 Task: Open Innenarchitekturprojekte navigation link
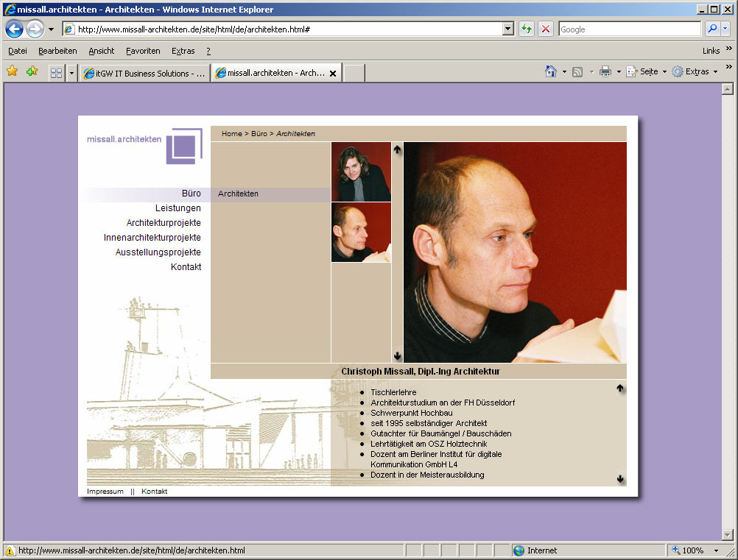[152, 238]
